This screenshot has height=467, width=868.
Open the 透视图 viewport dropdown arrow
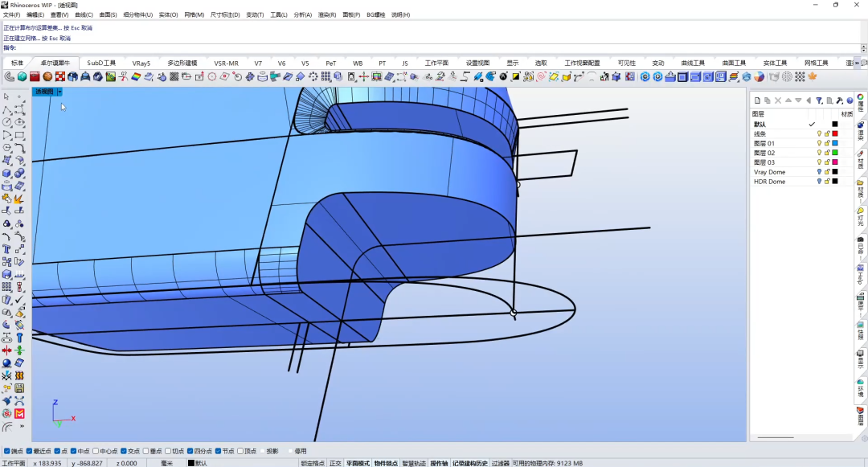click(x=59, y=92)
